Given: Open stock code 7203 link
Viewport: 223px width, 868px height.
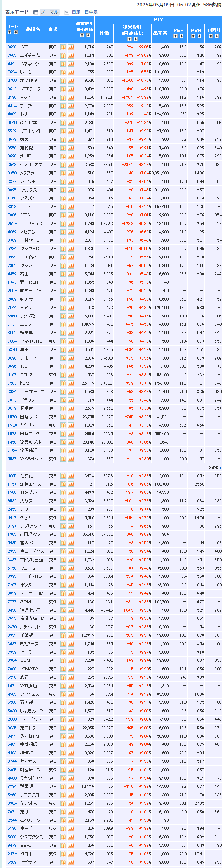Looking at the screenshot, I should coord(12,383).
